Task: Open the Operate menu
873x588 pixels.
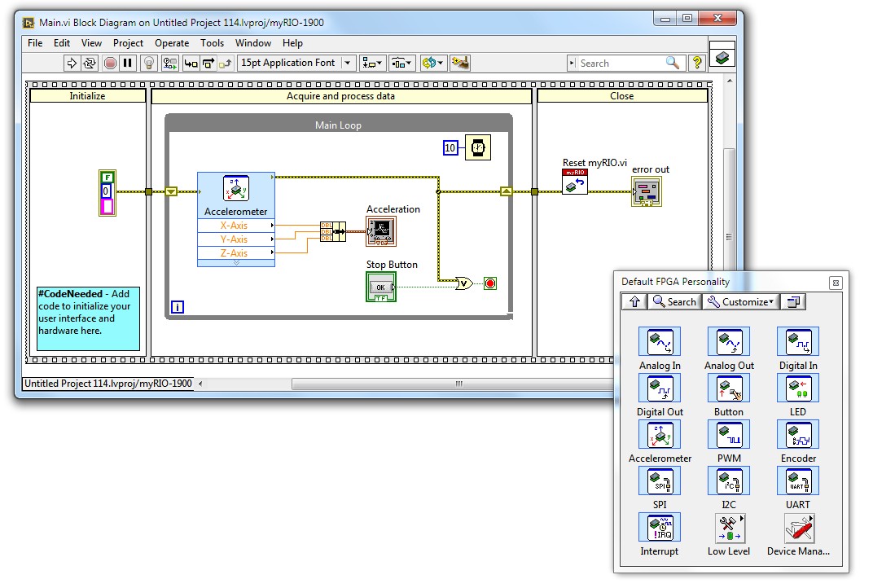Action: pos(171,43)
